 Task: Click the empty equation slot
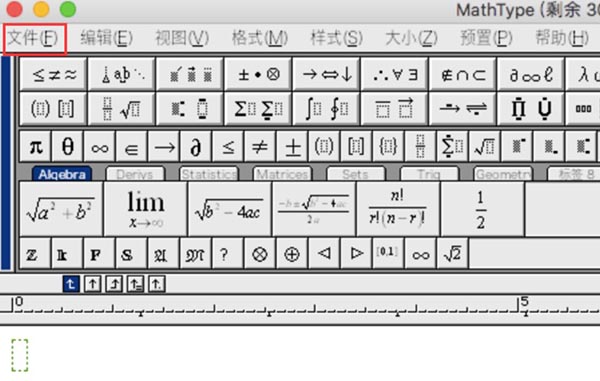(x=20, y=355)
